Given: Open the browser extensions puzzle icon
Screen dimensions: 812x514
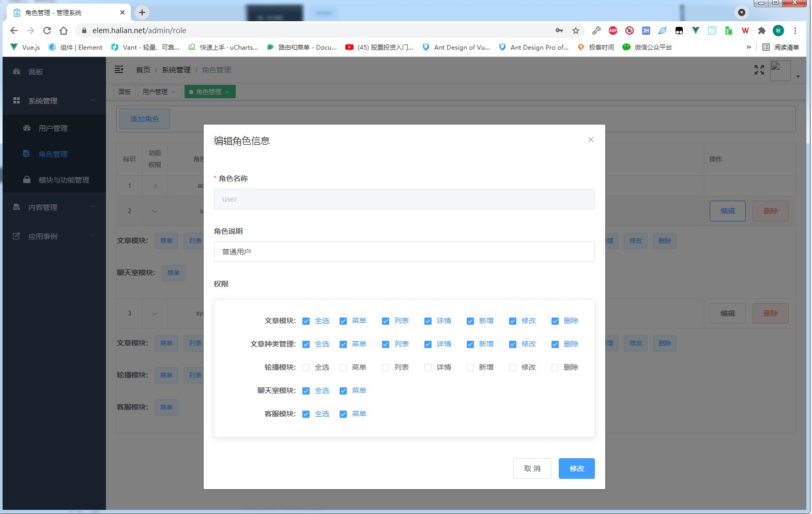Looking at the screenshot, I should pos(761,31).
